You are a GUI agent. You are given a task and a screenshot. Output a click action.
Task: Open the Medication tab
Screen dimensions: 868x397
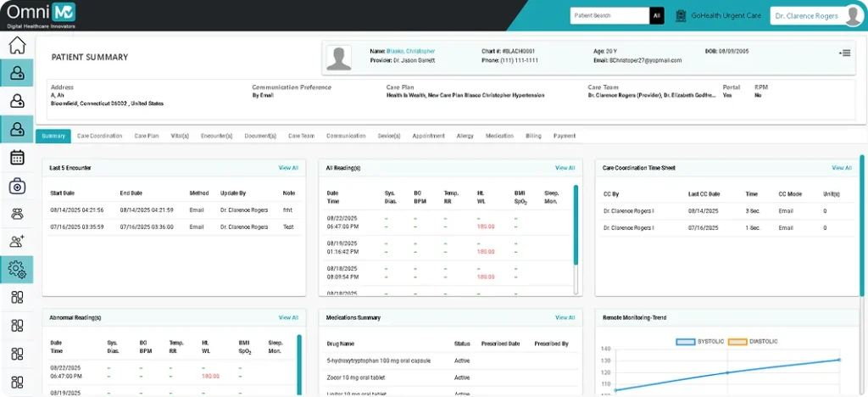click(x=499, y=136)
